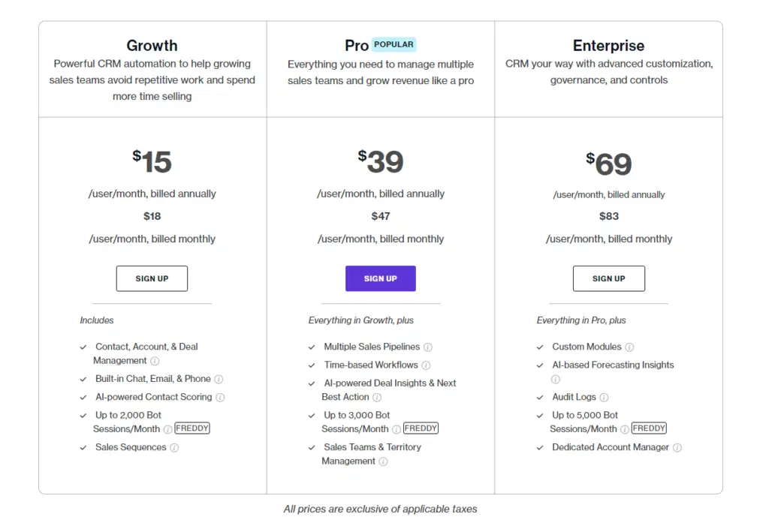Click info icon after Best Action text
The width and height of the screenshot is (769, 532).
[x=377, y=398]
